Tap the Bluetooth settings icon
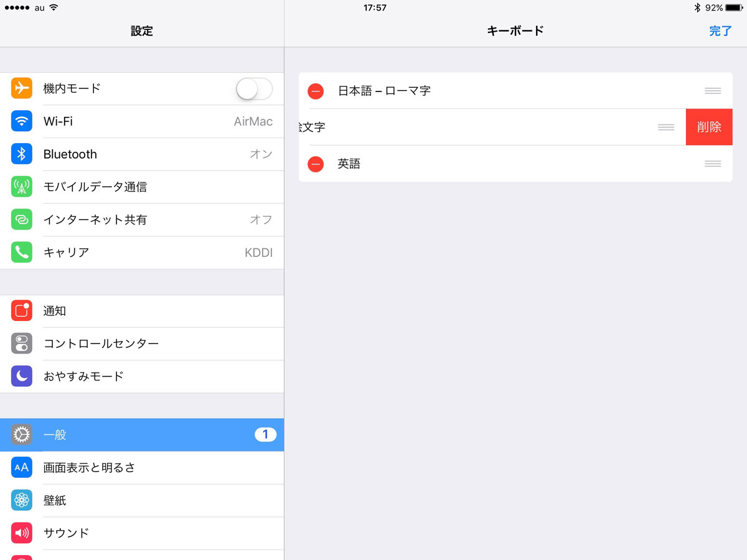This screenshot has width=747, height=560. (x=22, y=154)
